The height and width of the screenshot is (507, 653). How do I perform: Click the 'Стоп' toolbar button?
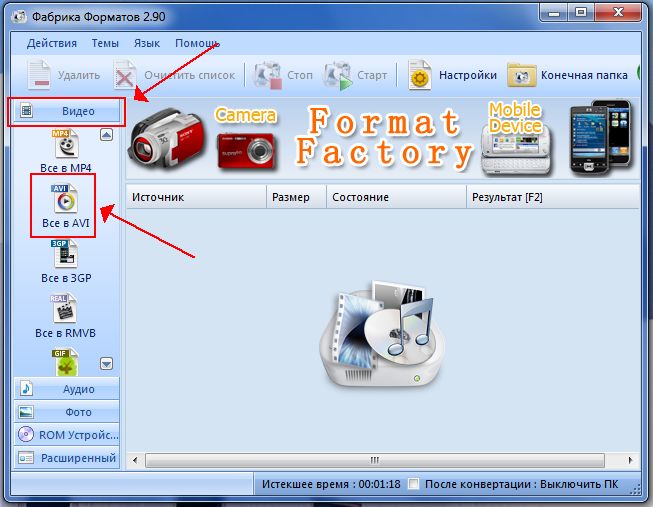267,75
